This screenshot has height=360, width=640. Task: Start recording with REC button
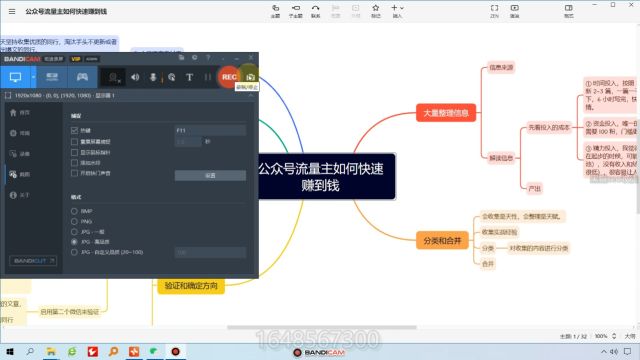coord(229,77)
